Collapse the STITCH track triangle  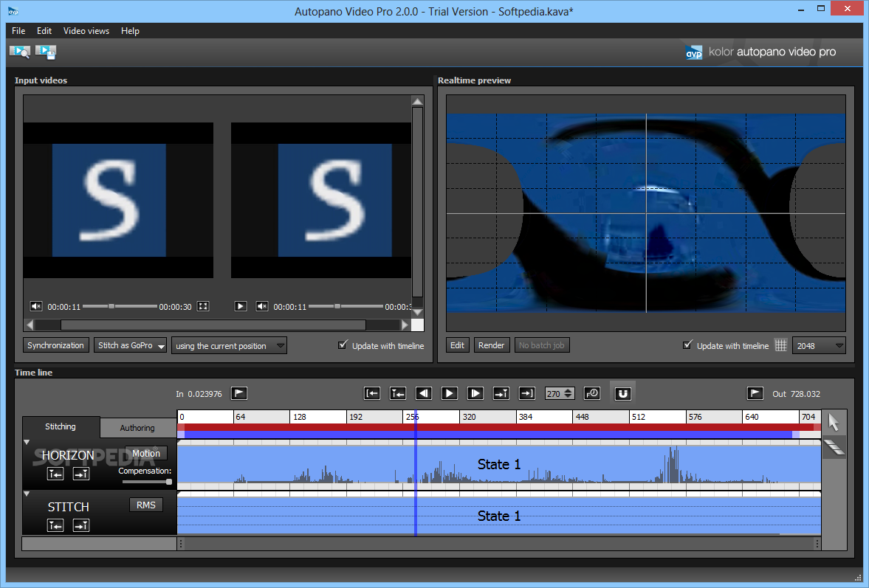[26, 494]
